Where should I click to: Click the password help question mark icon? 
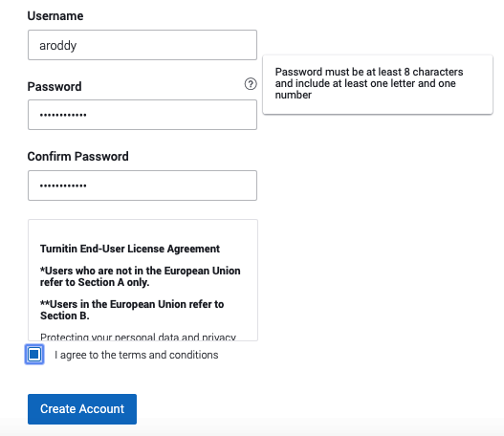click(251, 84)
